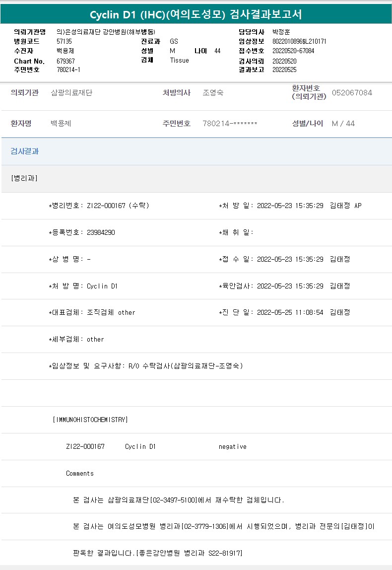Click the 처방의사 field 조영숙
Screen dimensions: 392x570
[x=213, y=93]
